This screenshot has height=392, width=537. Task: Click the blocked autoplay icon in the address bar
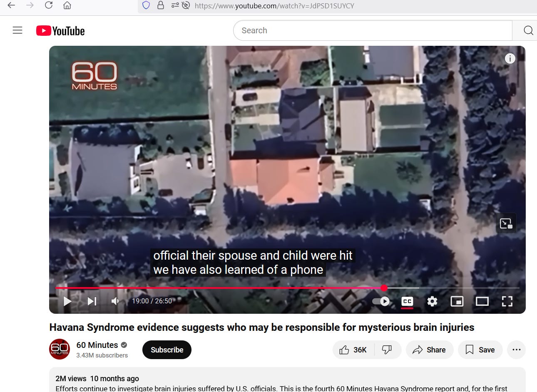(186, 5)
